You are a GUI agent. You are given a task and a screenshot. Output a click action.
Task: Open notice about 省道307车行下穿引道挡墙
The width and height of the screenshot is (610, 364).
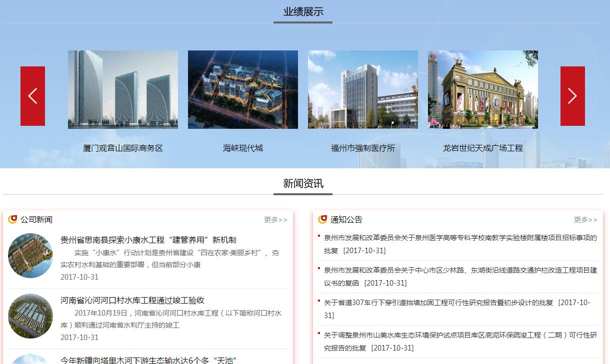[438, 303]
